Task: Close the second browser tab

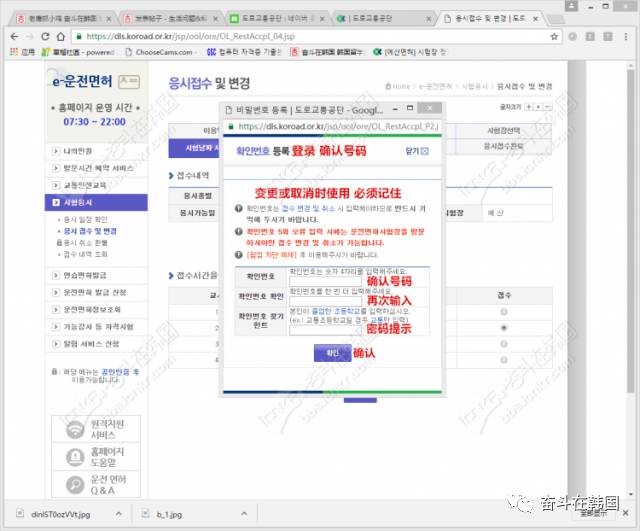Action: coord(216,19)
